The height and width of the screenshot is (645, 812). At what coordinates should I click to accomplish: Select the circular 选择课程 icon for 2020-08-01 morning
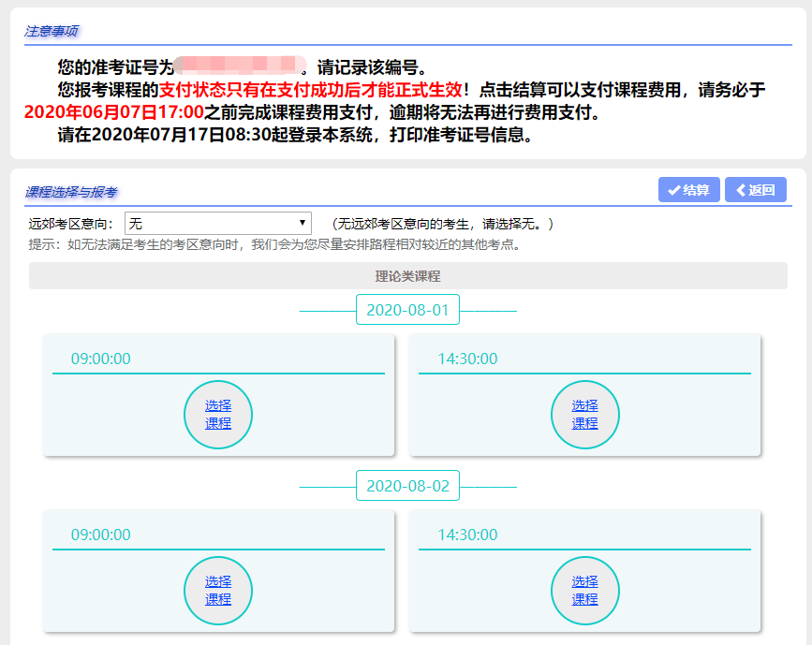click(218, 414)
